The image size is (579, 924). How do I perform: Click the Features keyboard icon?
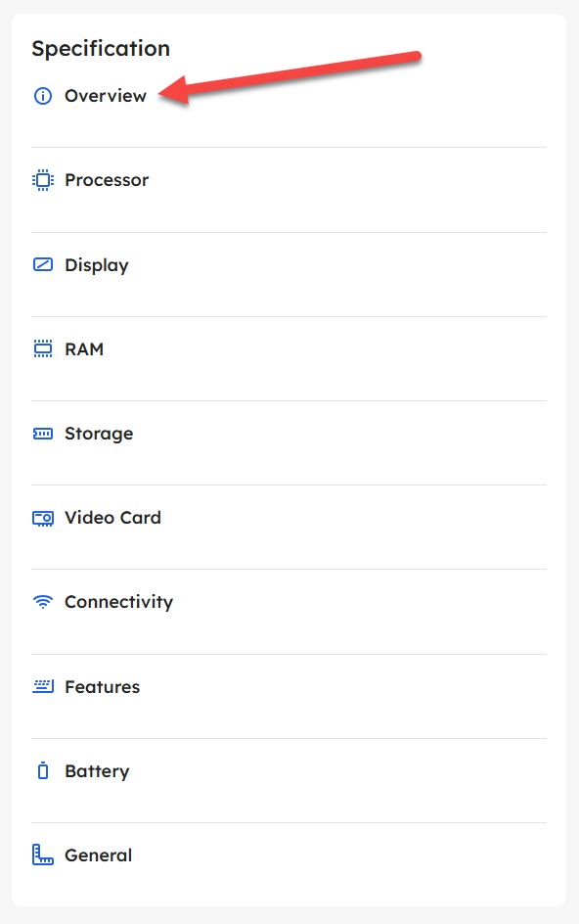coord(42,686)
